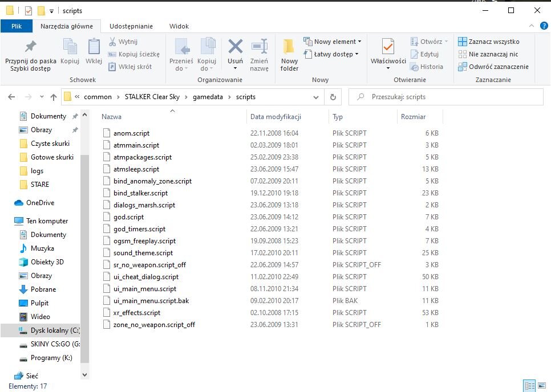
Task: Open Właściwości properties icon
Action: tap(388, 48)
